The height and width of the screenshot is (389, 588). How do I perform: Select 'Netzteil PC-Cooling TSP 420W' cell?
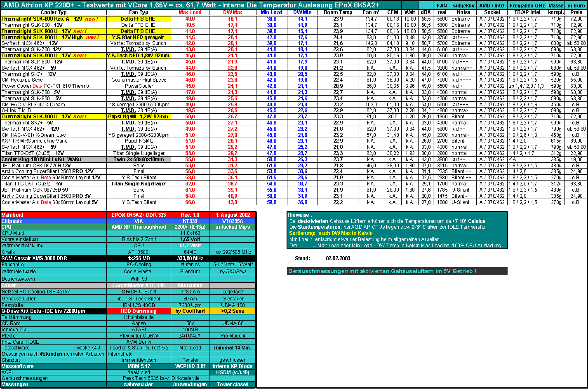click(x=54, y=292)
